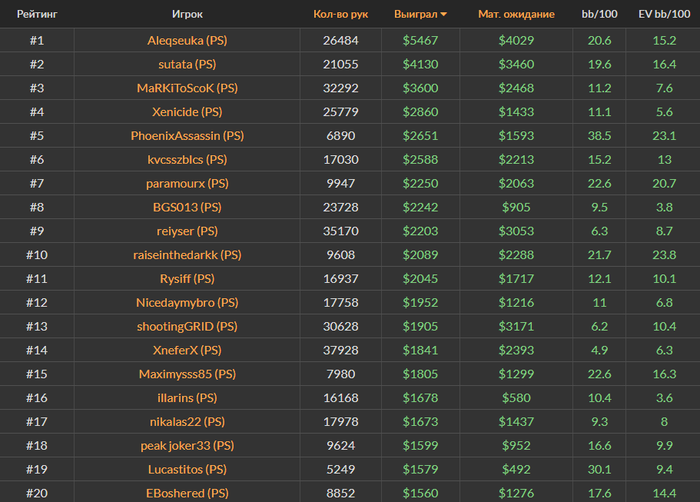
Task: Open XneferX (PS) player link
Action: (x=187, y=350)
